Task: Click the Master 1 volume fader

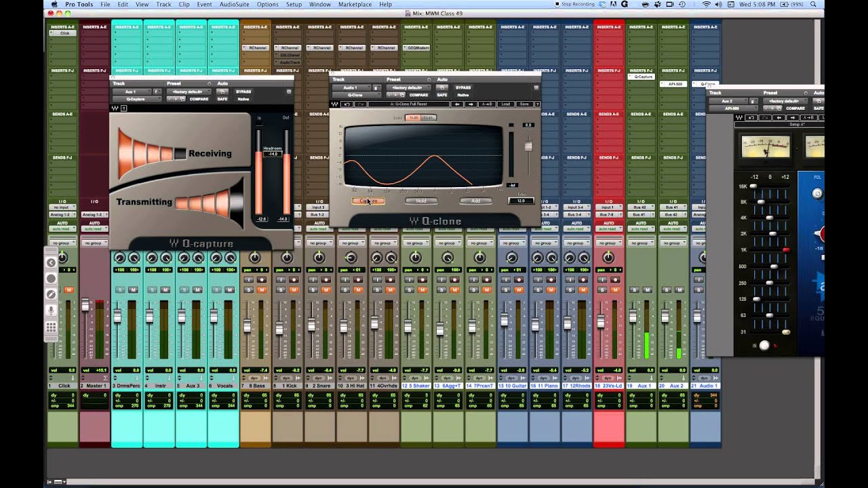Action: click(x=85, y=305)
